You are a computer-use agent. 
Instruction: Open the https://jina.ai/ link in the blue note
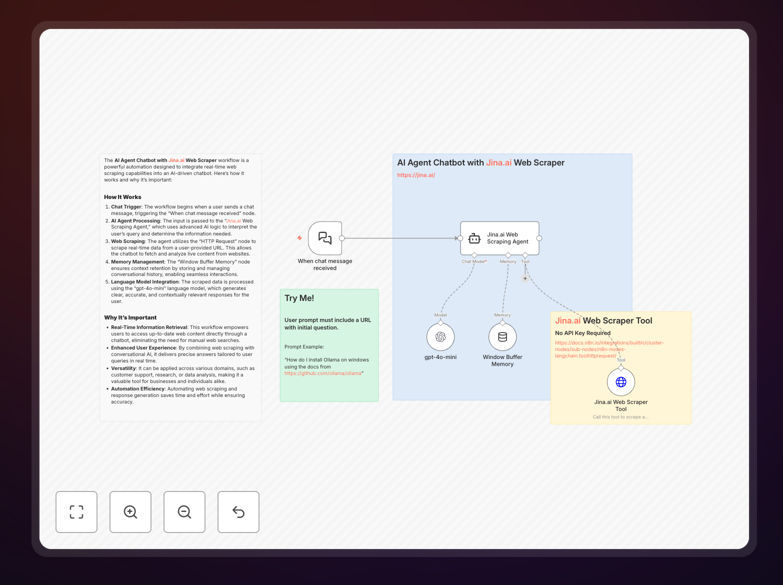pos(416,175)
